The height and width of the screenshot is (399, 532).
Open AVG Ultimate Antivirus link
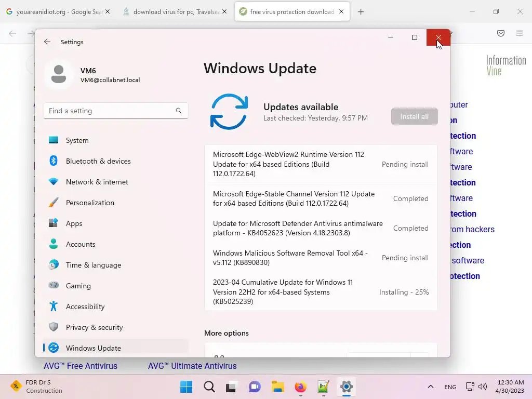click(192, 366)
